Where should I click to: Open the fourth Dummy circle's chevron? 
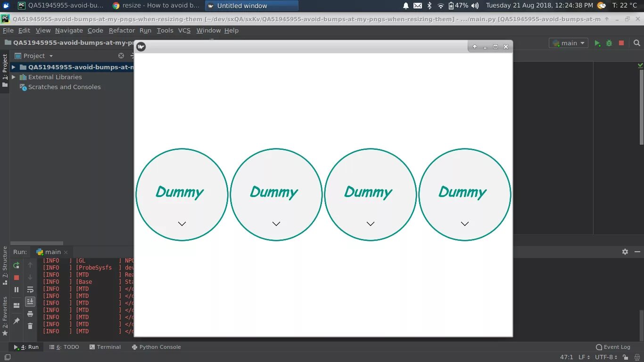coord(465,224)
